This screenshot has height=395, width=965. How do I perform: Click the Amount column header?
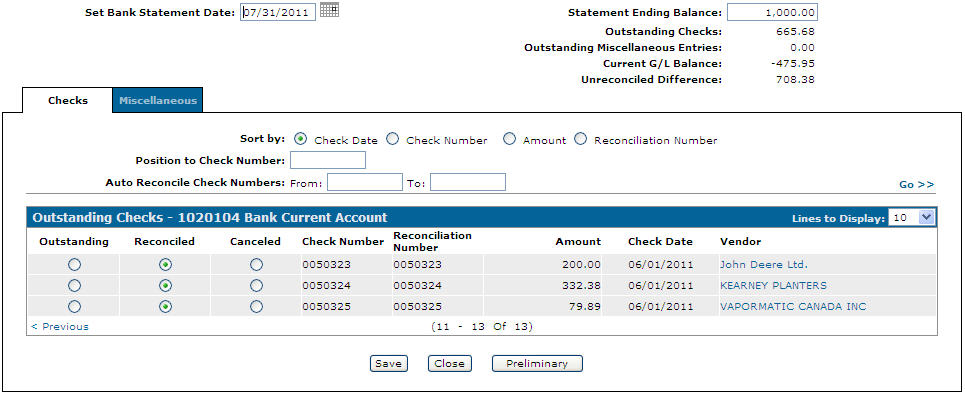(578, 242)
